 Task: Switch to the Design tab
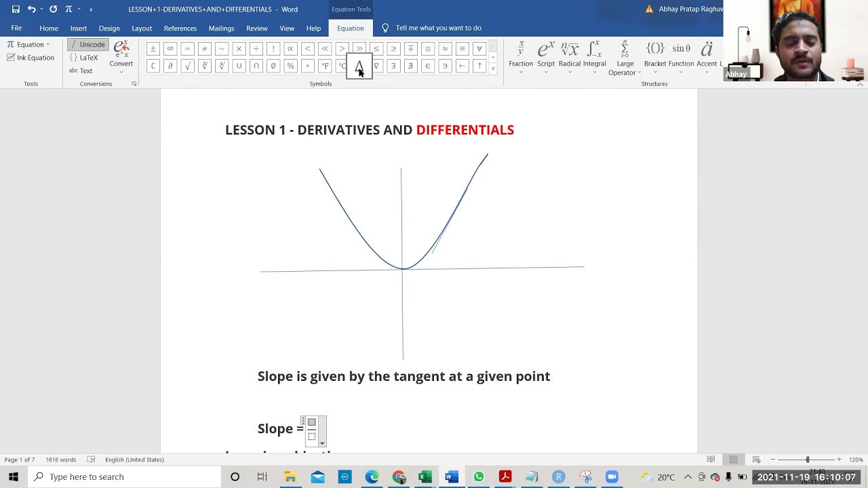[x=109, y=28]
